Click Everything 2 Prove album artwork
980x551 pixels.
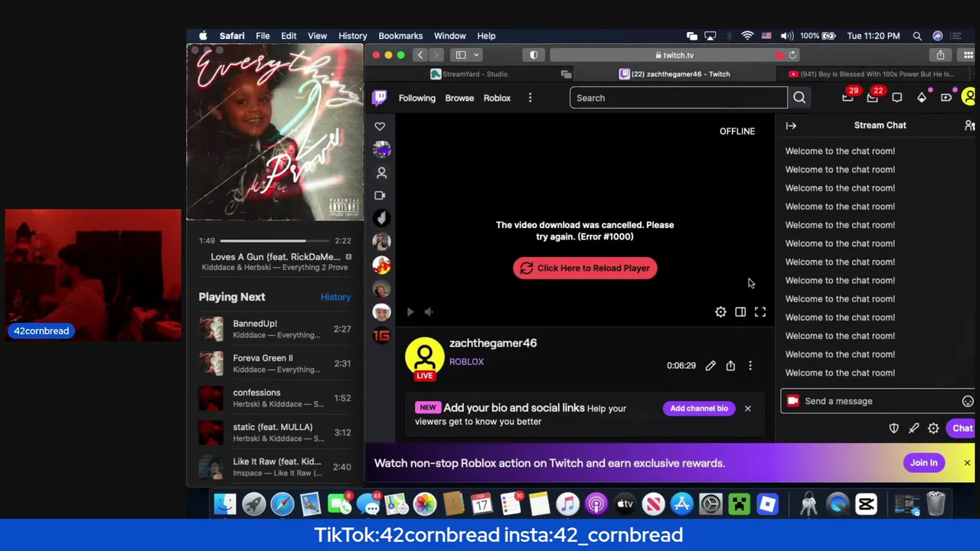(x=275, y=132)
